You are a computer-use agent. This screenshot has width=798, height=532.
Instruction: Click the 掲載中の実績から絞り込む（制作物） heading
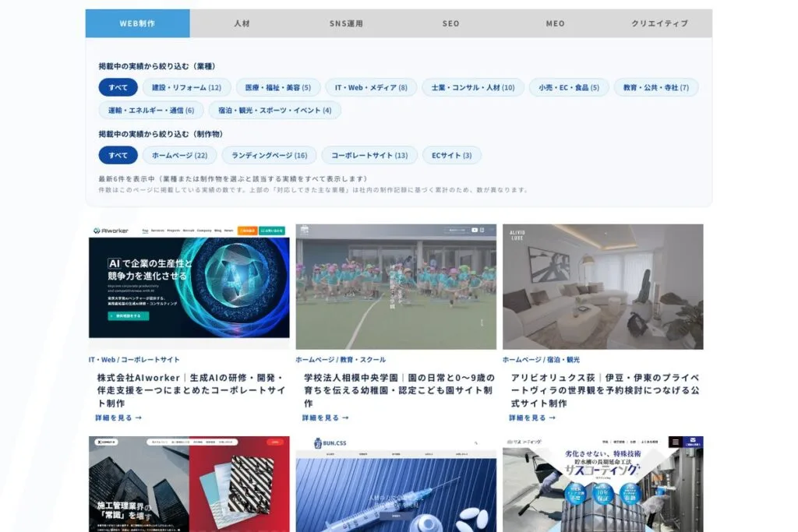coord(161,134)
